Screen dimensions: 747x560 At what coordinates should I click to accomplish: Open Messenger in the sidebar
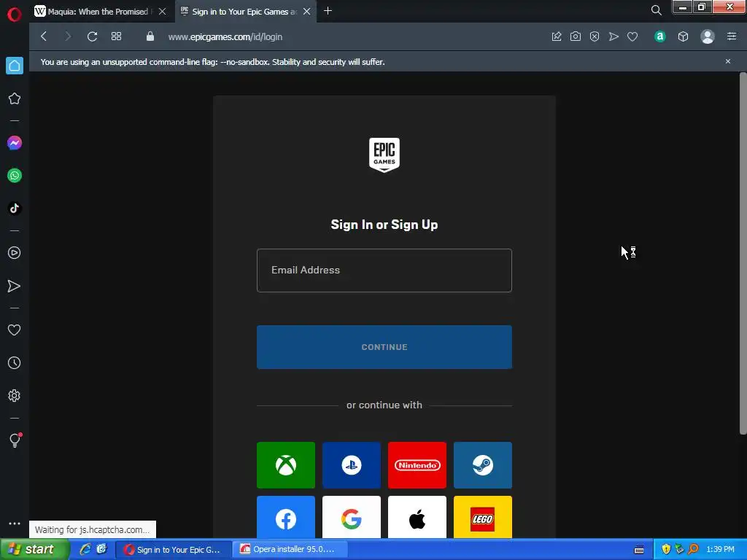point(15,143)
